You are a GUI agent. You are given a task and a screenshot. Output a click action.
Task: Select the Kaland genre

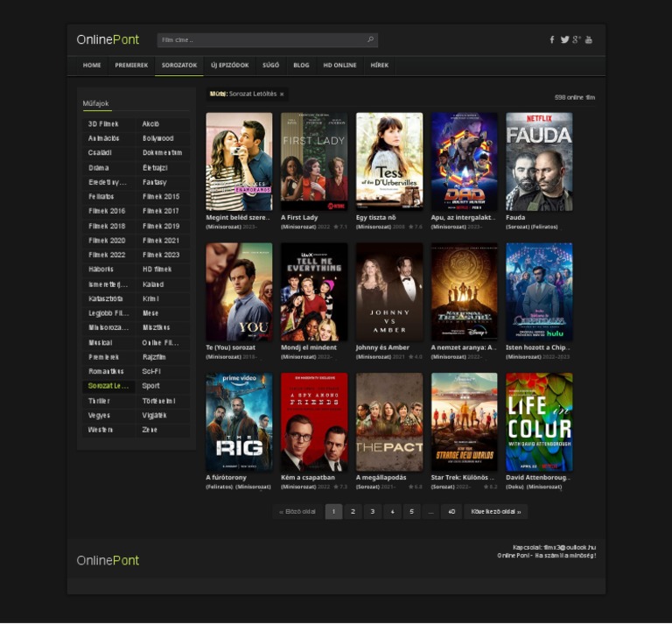[163, 284]
